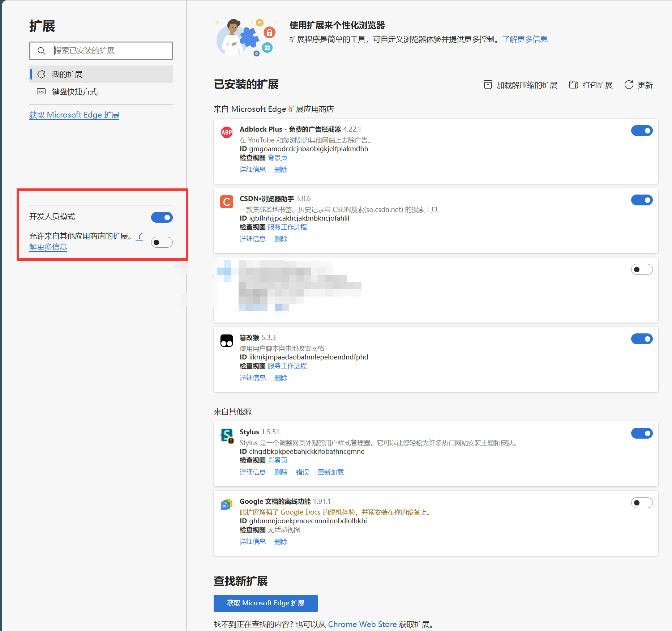Disable the Adblock Plus extension toggle

pyautogui.click(x=642, y=131)
